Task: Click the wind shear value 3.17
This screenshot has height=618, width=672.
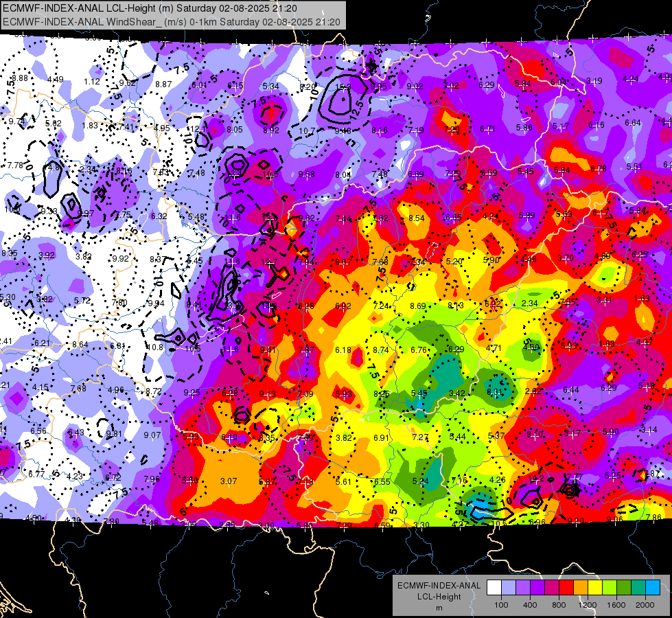Action: (572, 433)
